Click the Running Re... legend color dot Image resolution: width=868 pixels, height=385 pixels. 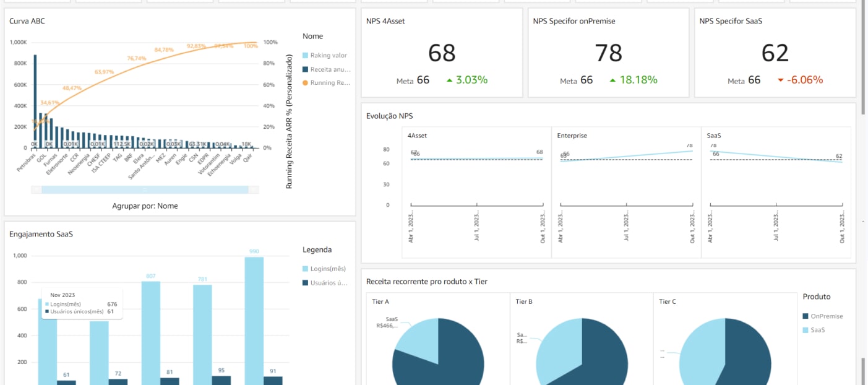point(305,83)
